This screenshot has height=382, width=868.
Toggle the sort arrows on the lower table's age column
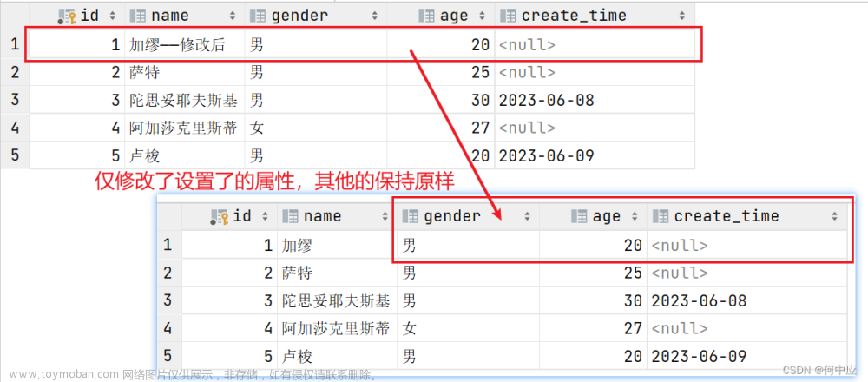(635, 216)
